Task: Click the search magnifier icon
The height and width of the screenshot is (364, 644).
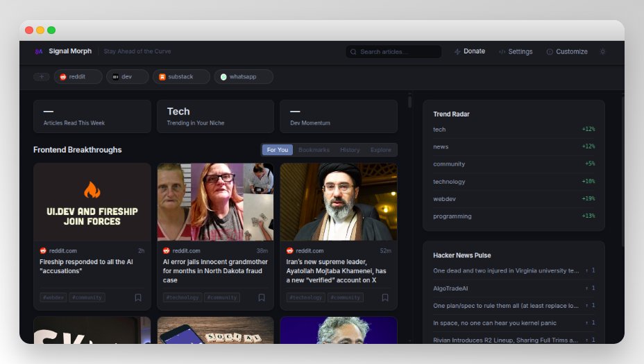Action: [x=353, y=52]
